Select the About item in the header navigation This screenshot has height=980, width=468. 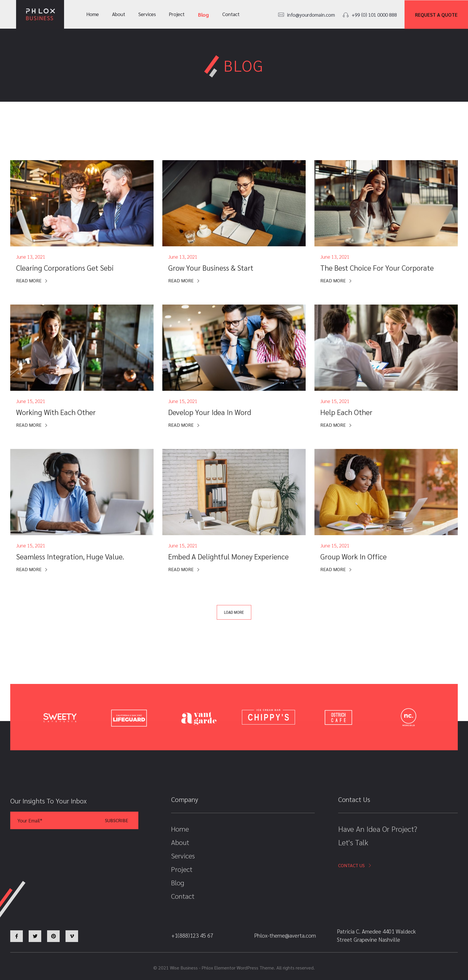[118, 14]
